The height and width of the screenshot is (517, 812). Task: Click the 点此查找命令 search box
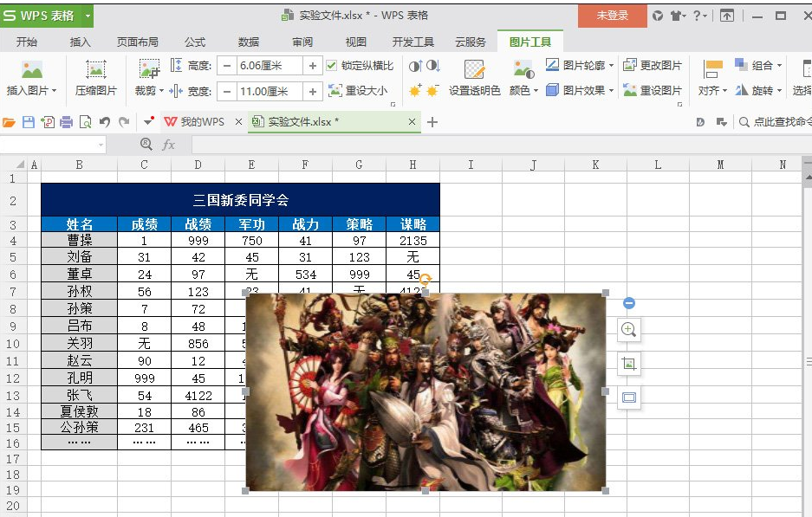pos(778,122)
